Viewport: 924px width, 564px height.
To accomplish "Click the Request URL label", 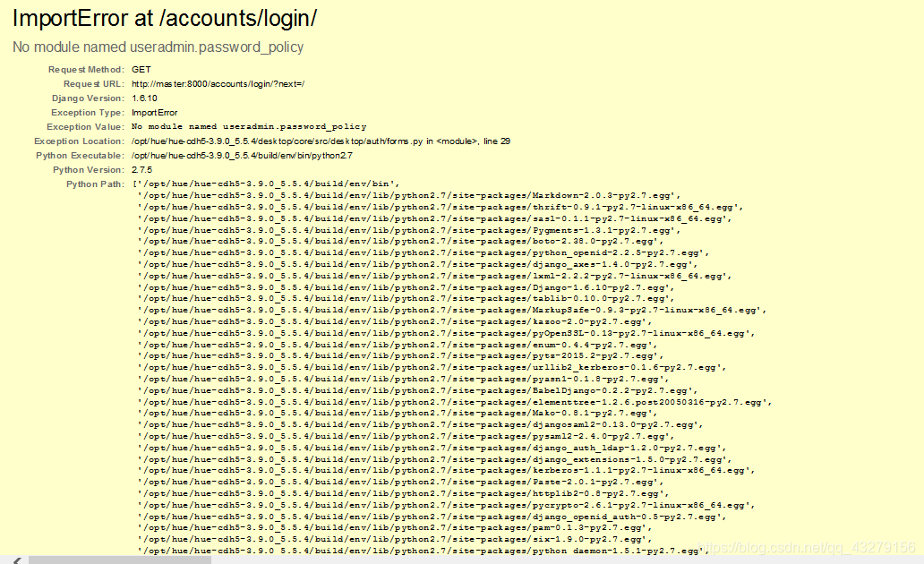I will click(94, 83).
